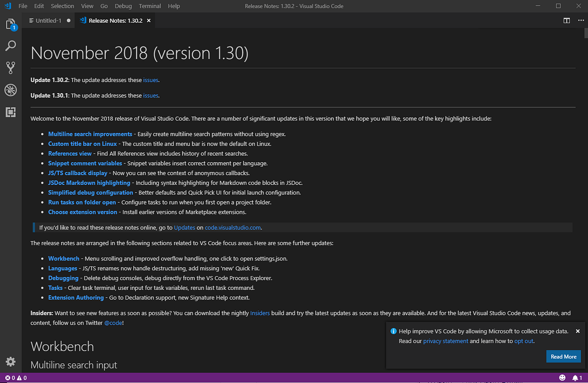Click the Updates link
This screenshot has width=588, height=383.
184,228
